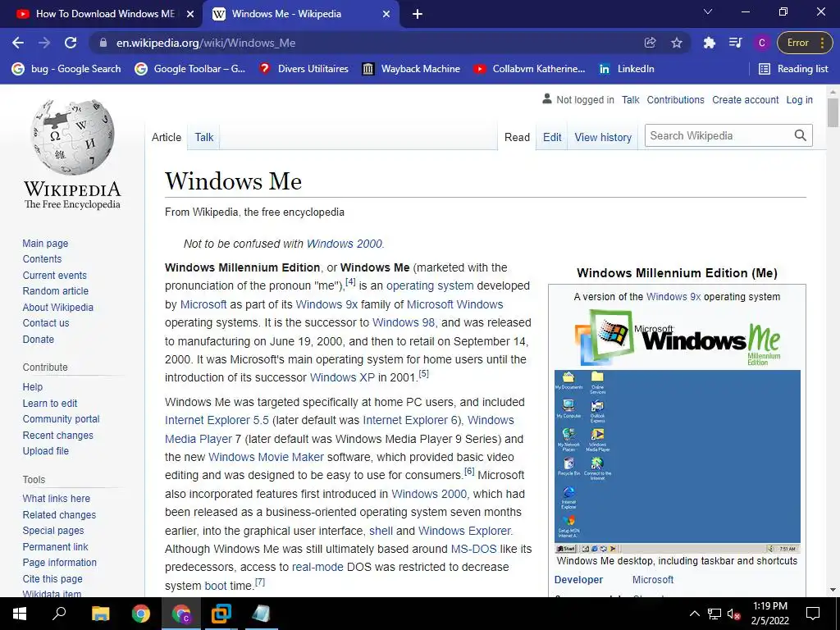Follow the Windows 2000 hatnote link

(x=344, y=244)
